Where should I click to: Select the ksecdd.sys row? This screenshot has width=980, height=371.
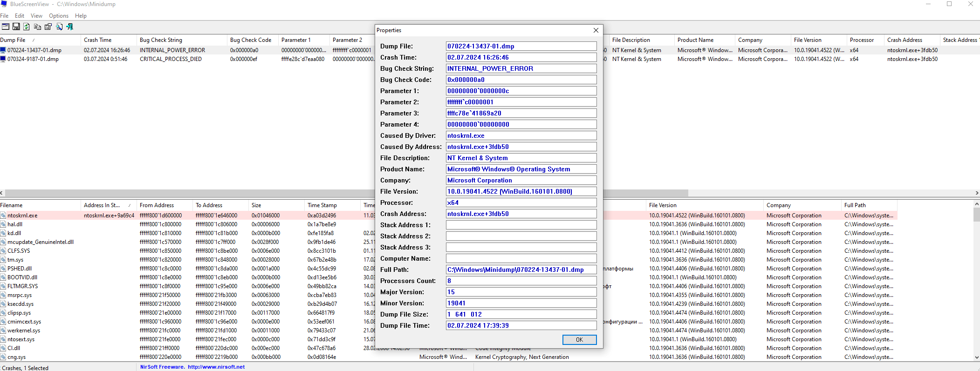coord(448,304)
